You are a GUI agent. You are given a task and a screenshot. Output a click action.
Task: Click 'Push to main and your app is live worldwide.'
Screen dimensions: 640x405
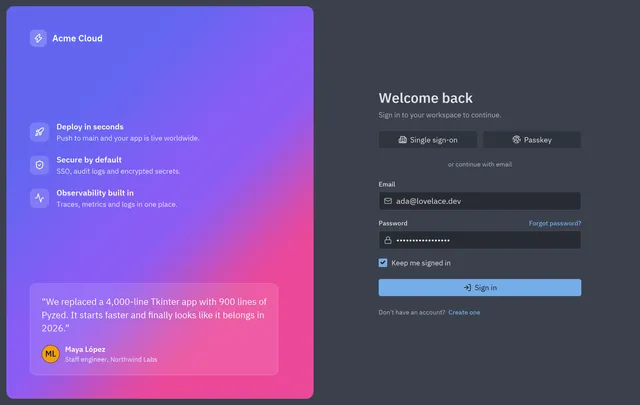coord(128,138)
